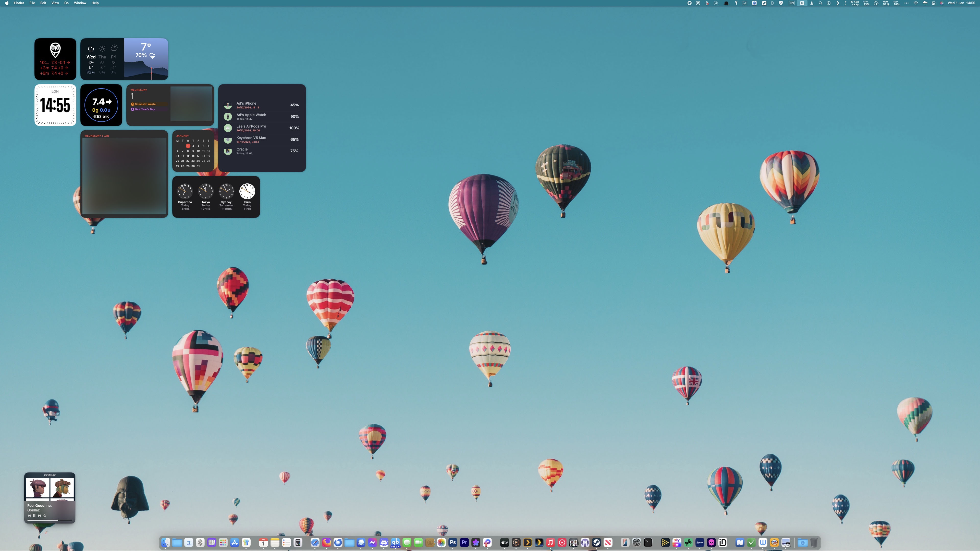Image resolution: width=980 pixels, height=551 pixels.
Task: Launch Photoshop from the Dock
Action: pyautogui.click(x=453, y=542)
